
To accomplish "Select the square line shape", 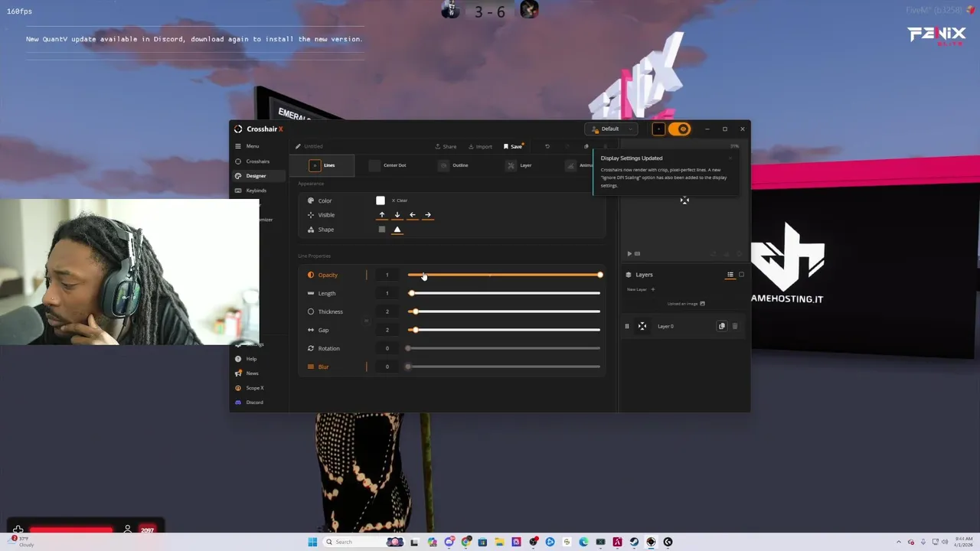I will (x=382, y=230).
